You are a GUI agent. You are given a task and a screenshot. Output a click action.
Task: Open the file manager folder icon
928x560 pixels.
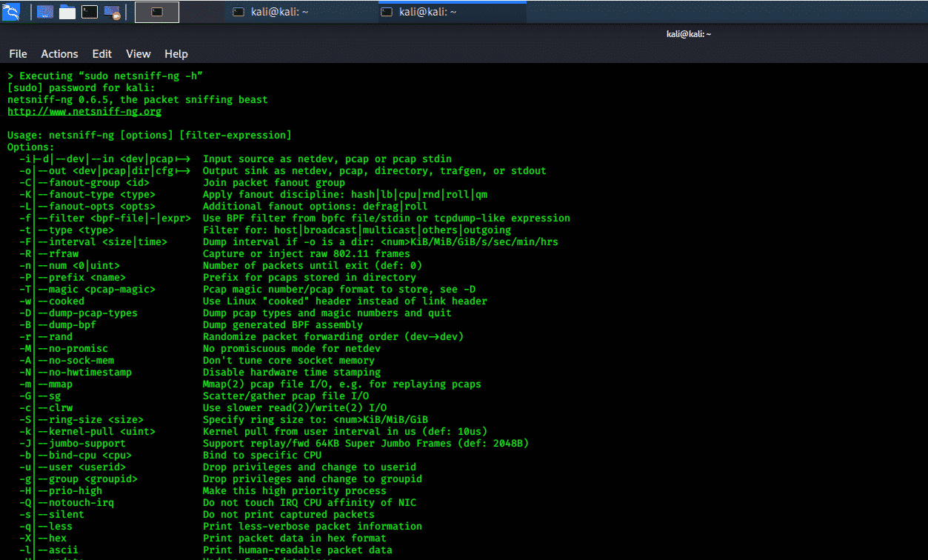(x=67, y=12)
